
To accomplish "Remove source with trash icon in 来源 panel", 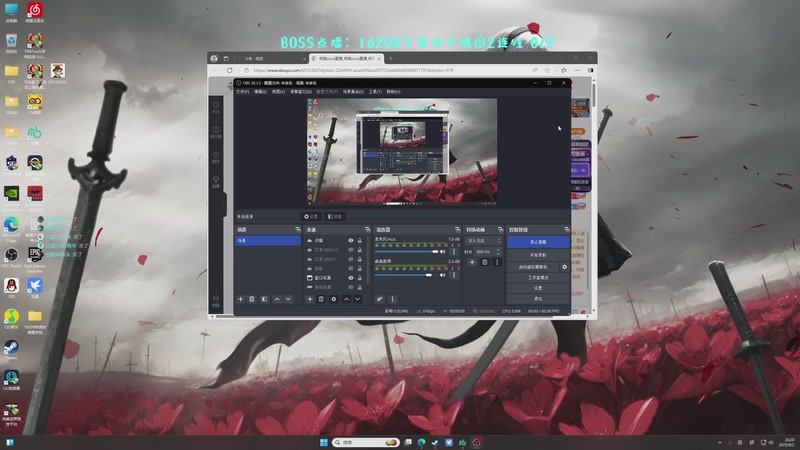I will (x=321, y=299).
